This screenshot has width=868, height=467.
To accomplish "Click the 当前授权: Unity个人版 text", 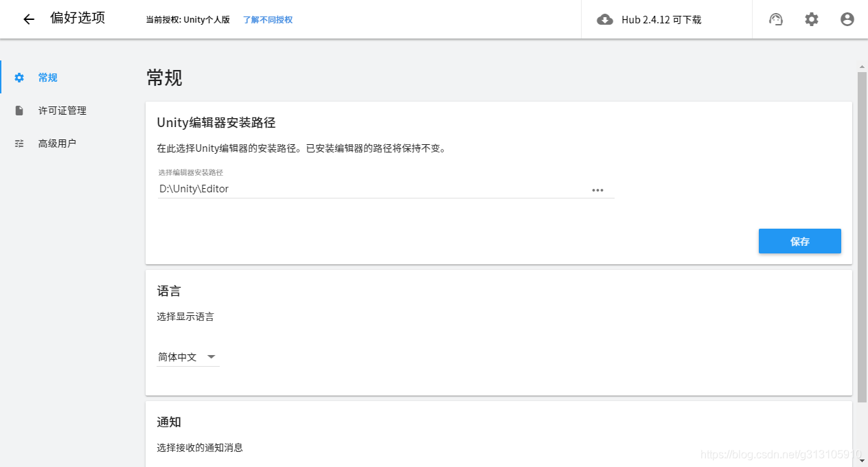I will coord(187,20).
